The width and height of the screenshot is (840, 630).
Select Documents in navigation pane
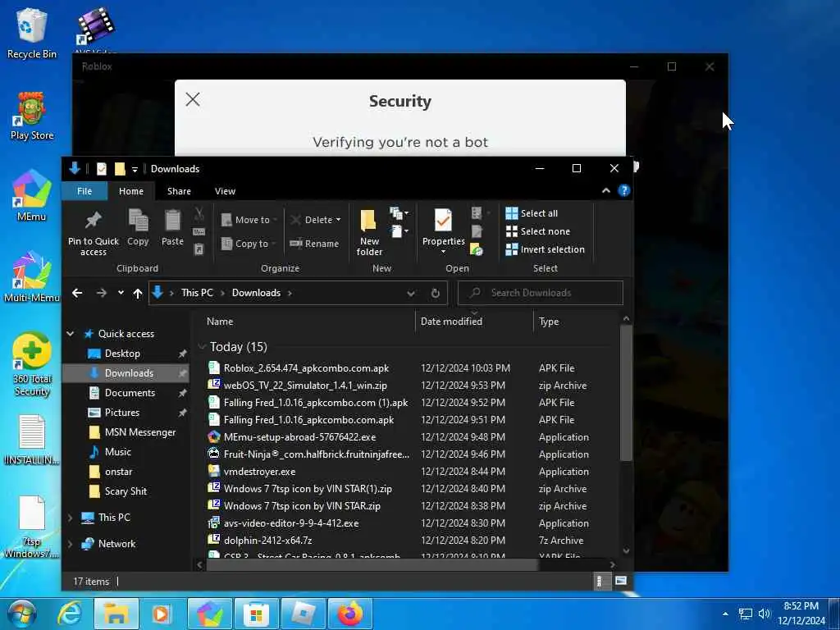pyautogui.click(x=130, y=393)
